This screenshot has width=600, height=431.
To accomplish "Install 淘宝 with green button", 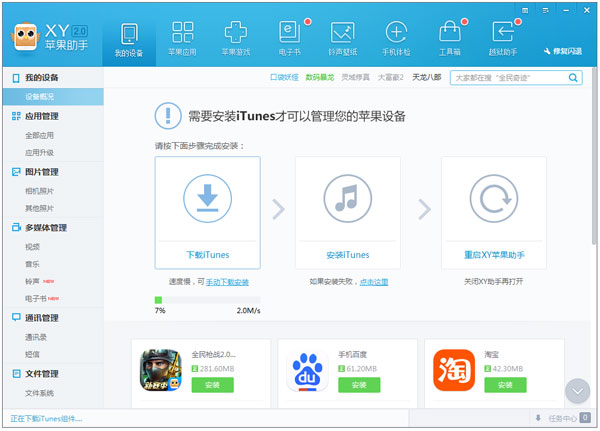I will pos(505,385).
